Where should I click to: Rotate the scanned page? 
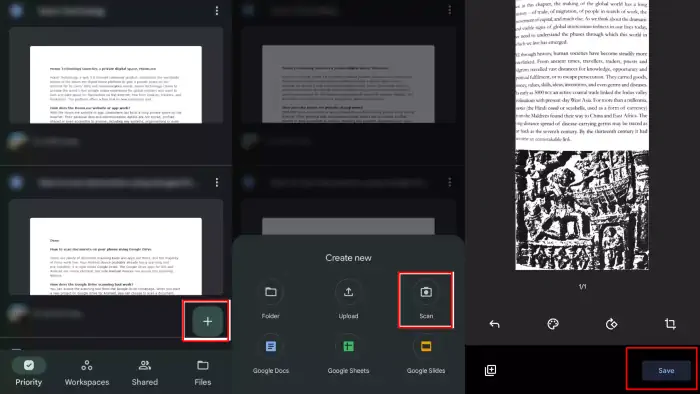612,324
